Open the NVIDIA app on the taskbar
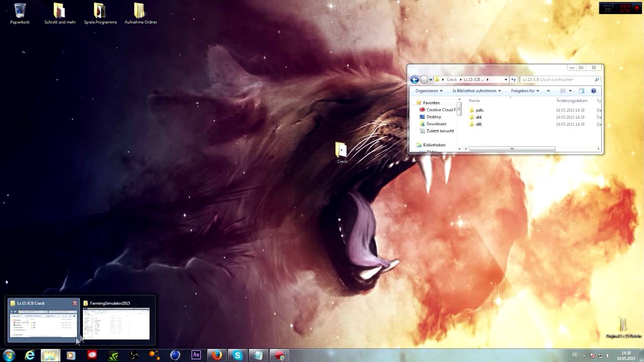 click(x=113, y=355)
